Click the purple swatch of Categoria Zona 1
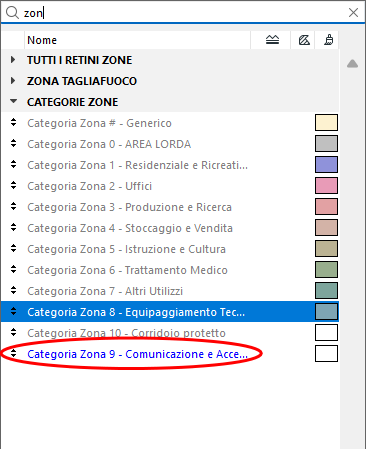The image size is (366, 449). point(326,165)
